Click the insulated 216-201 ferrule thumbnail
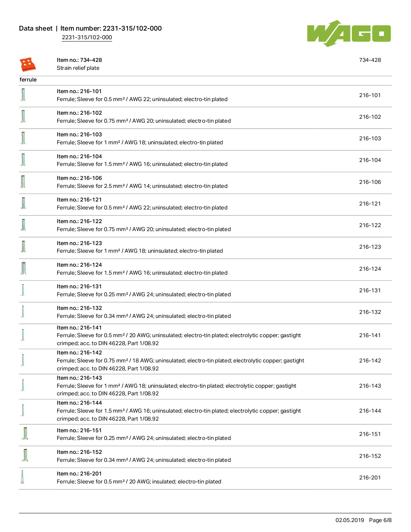 tap(22, 477)
